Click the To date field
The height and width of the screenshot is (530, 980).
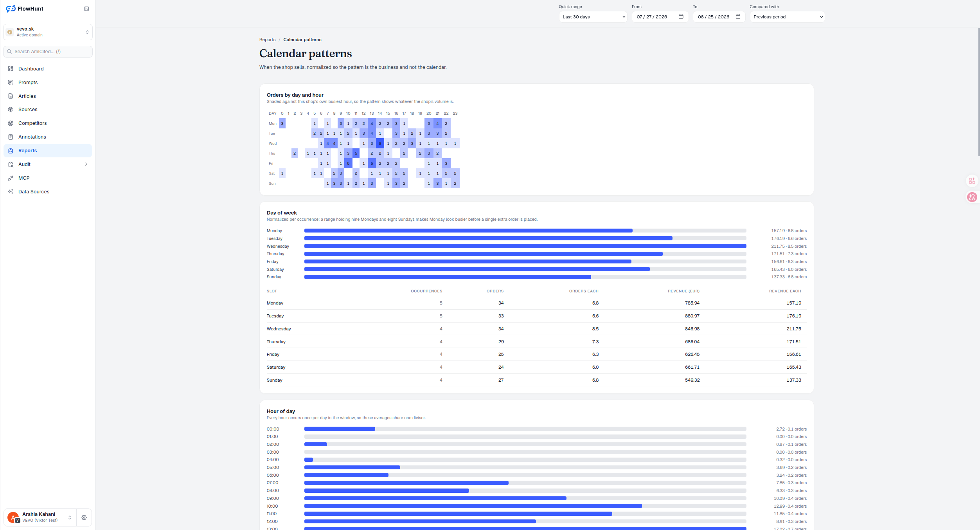[x=719, y=17]
